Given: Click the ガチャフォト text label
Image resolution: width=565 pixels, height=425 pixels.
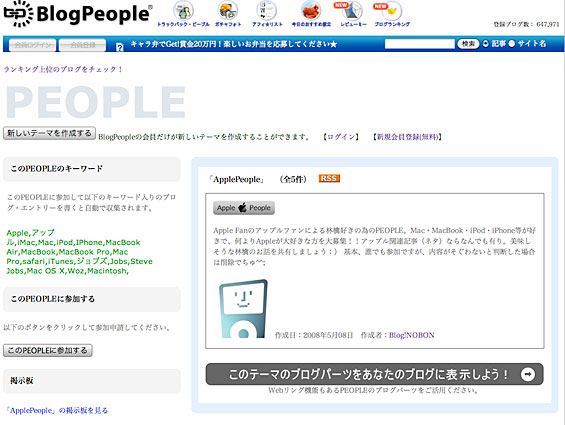Looking at the screenshot, I should [x=228, y=25].
